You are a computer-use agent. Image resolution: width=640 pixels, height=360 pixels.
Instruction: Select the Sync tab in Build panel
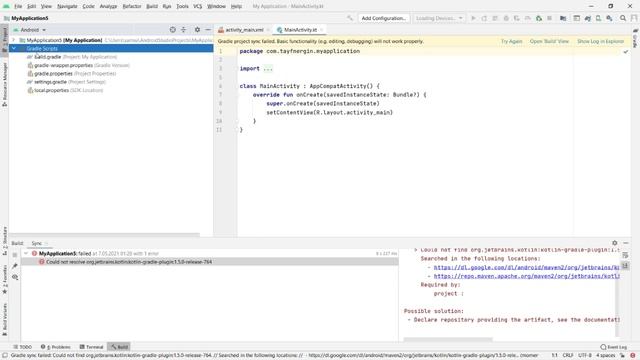pyautogui.click(x=37, y=243)
